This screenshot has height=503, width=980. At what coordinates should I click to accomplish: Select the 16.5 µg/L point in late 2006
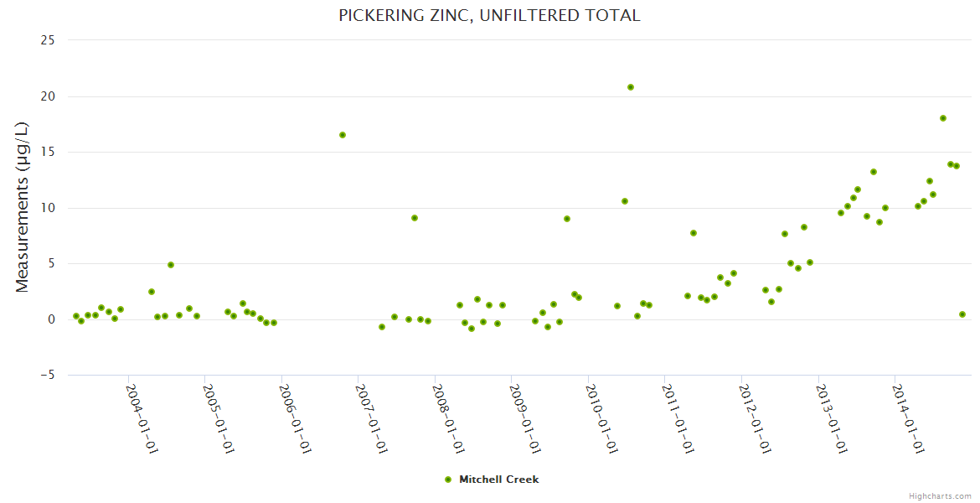pyautogui.click(x=343, y=135)
